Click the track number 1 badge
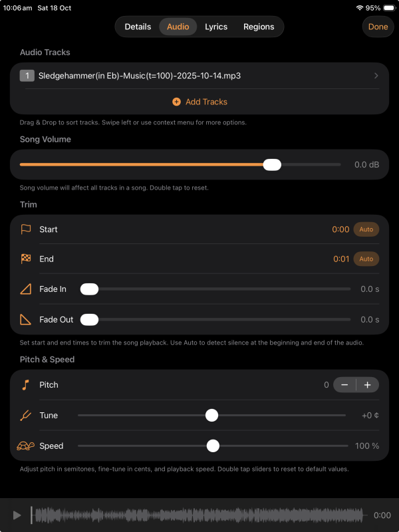Image resolution: width=399 pixels, height=532 pixels. coord(27,76)
